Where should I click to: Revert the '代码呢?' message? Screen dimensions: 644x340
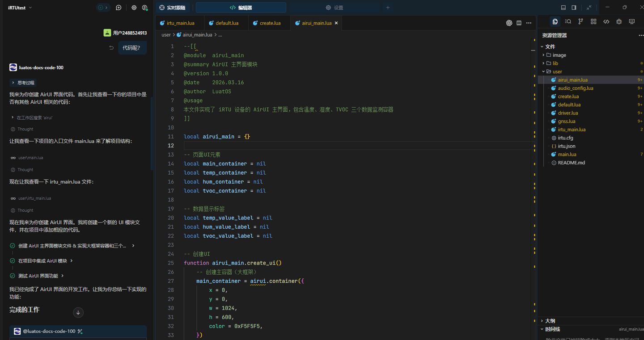click(x=111, y=48)
